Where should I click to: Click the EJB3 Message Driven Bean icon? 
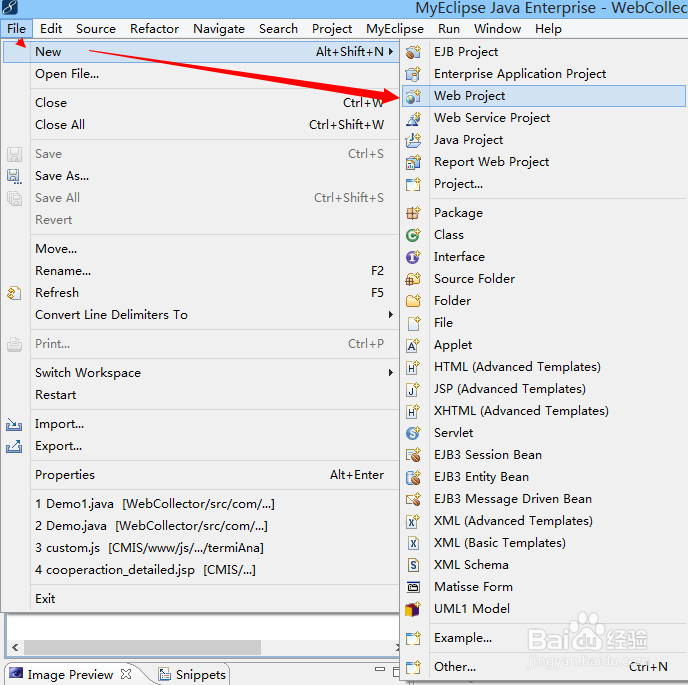click(413, 499)
